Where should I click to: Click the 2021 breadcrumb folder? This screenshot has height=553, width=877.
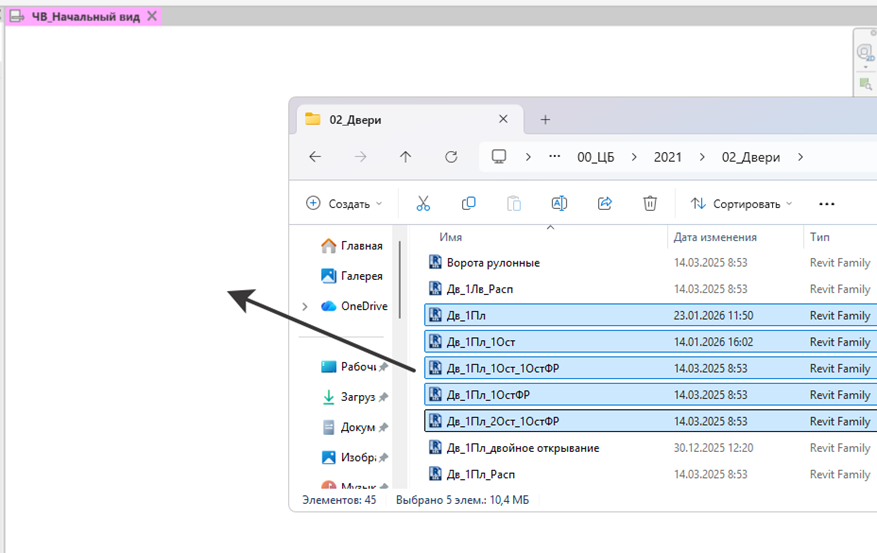pos(669,157)
